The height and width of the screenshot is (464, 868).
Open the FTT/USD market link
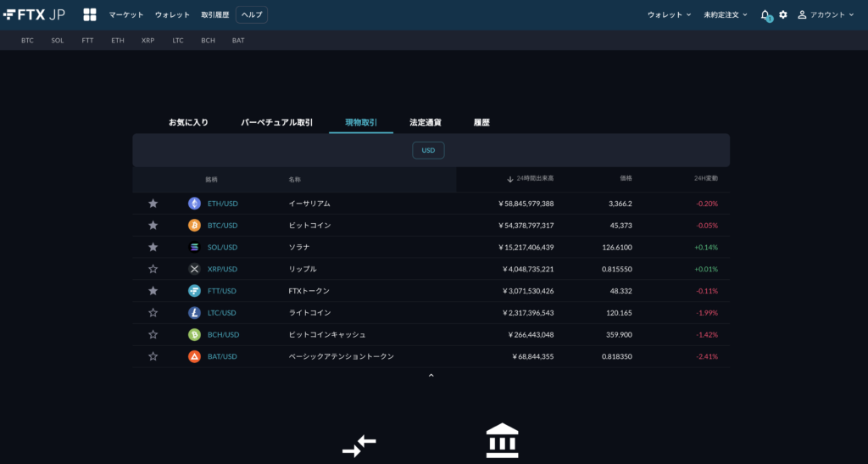[x=222, y=291]
